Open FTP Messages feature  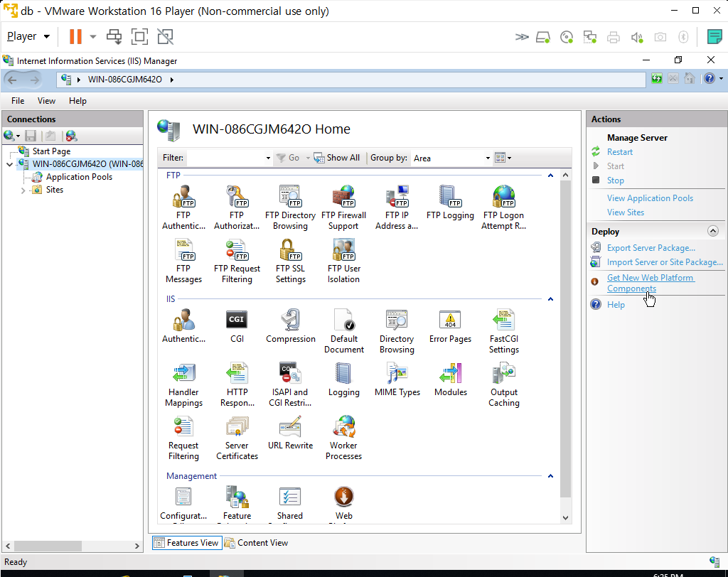[183, 260]
